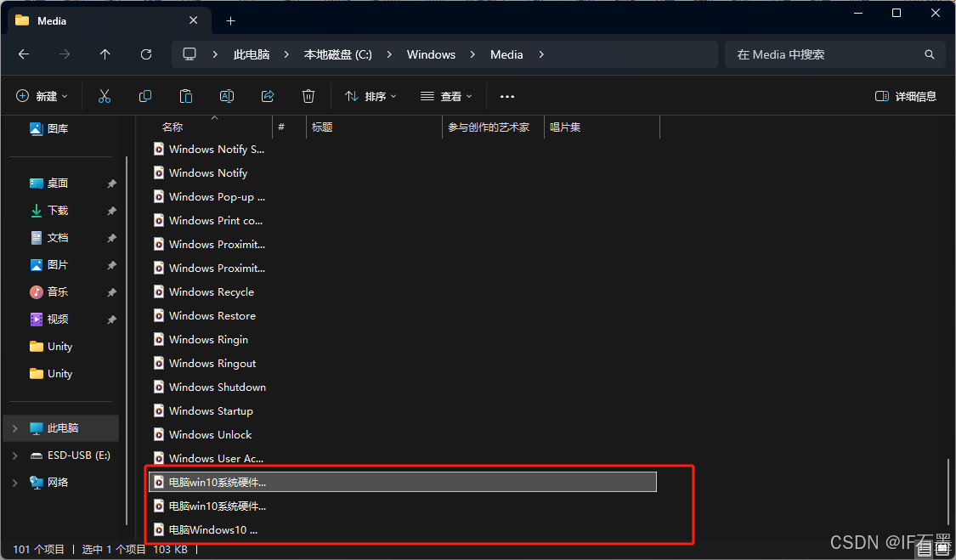Unpin 视频 using its pin icon
The height and width of the screenshot is (560, 956).
click(111, 320)
